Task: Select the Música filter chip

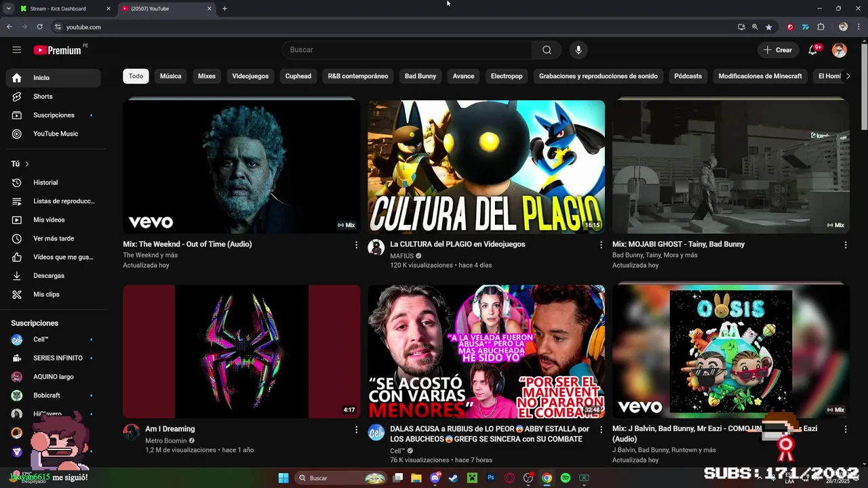Action: point(170,76)
